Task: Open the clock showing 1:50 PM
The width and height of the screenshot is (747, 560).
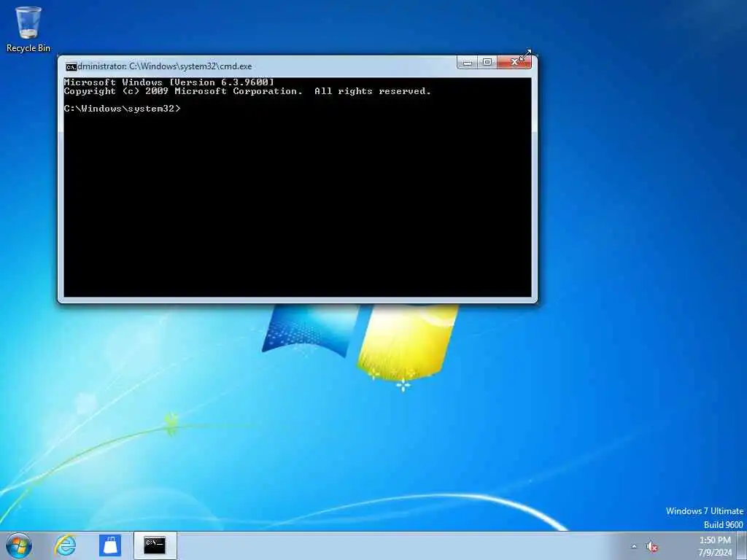Action: 715,546
